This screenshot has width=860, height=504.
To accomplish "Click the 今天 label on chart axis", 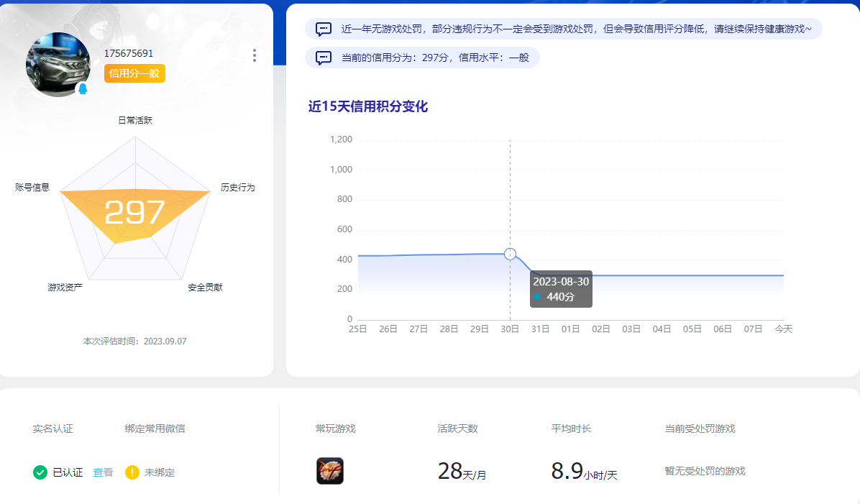I will [783, 329].
